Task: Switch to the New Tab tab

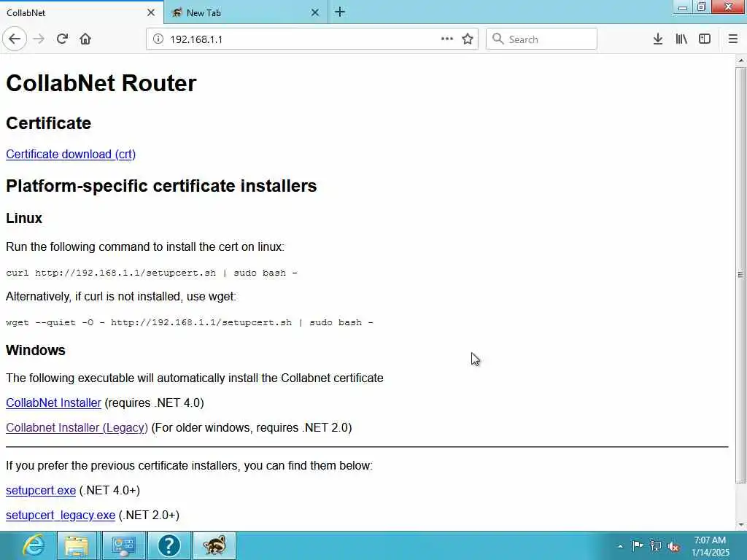Action: [245, 12]
